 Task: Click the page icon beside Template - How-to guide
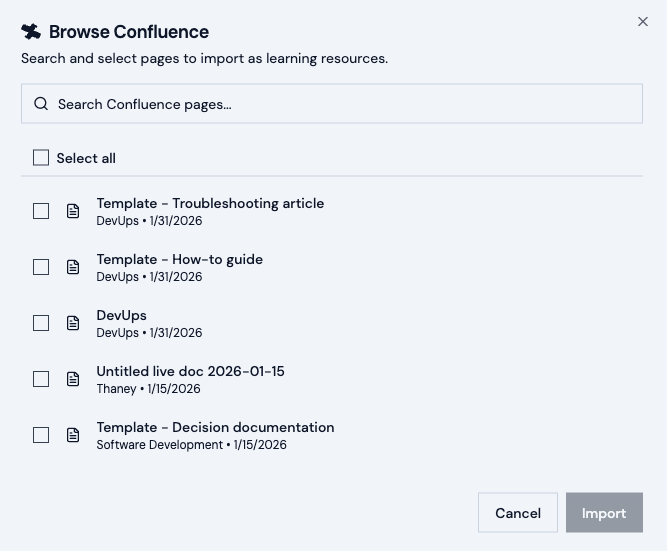point(73,267)
